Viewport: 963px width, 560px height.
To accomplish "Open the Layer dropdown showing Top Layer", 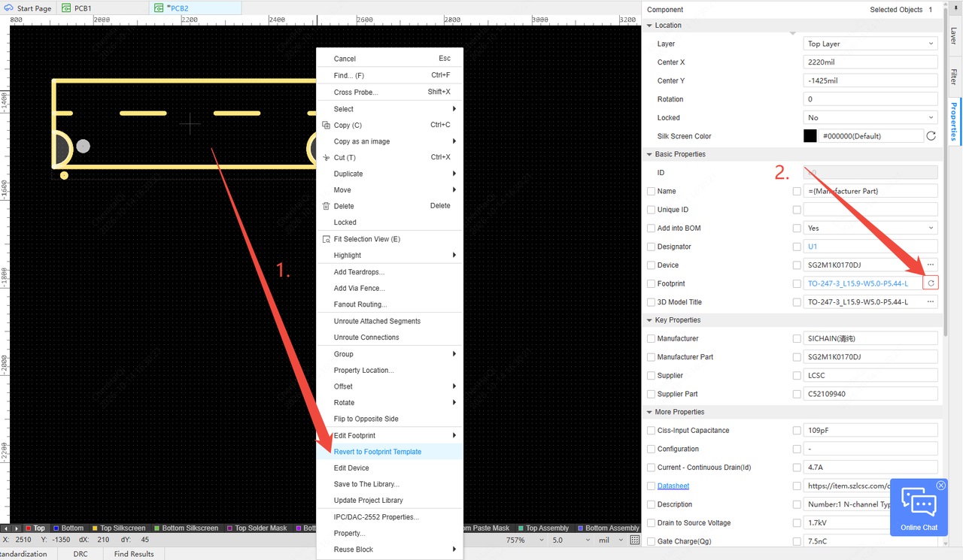I will (x=870, y=44).
